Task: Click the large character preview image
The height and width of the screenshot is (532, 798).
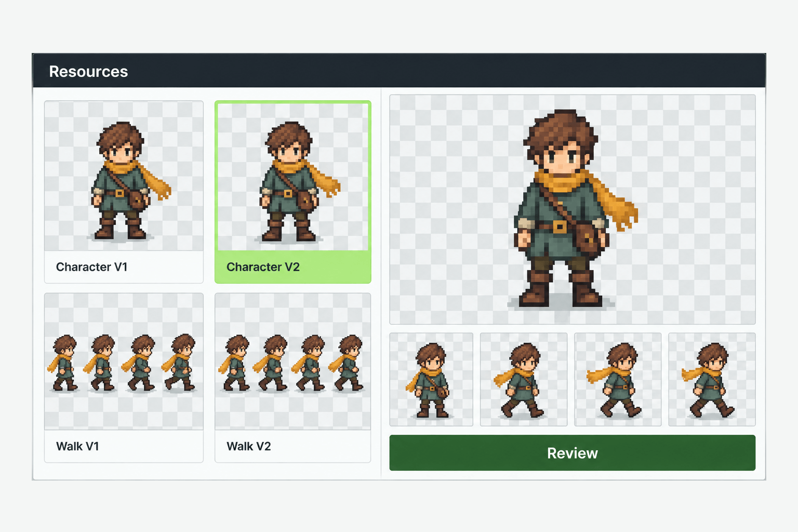Action: point(573,209)
